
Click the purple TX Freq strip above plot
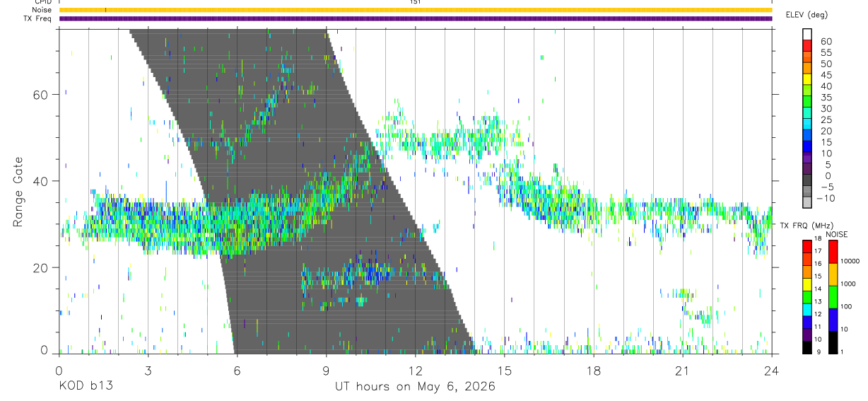tap(416, 18)
